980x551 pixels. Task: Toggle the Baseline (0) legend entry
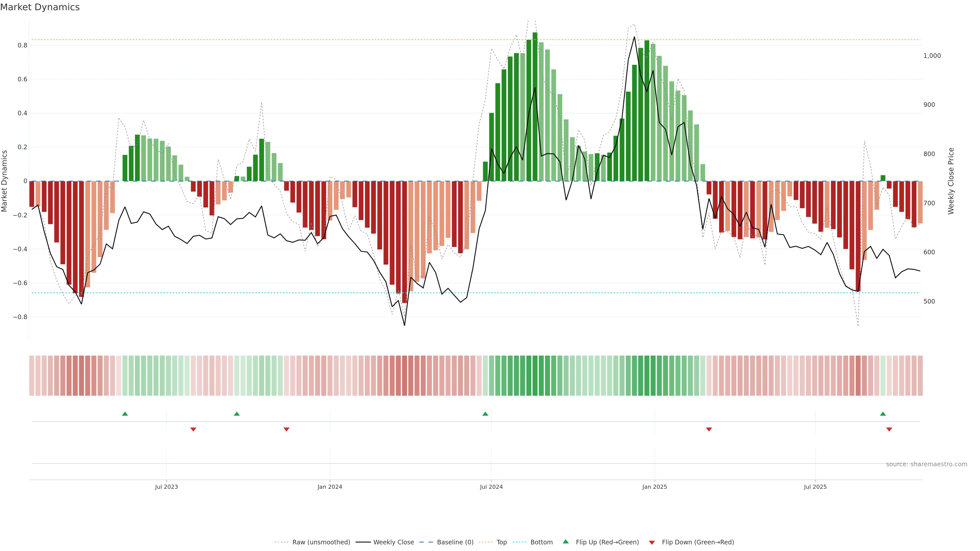point(455,542)
